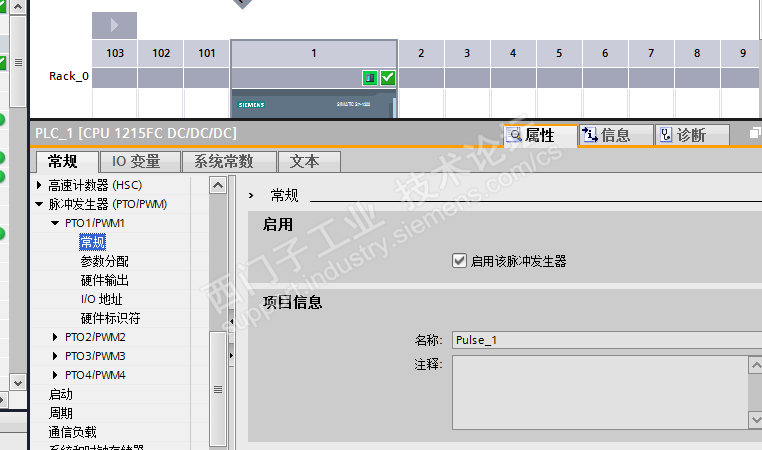This screenshot has width=762, height=450.
Task: Click the 项目信息 section heading
Action: 293,302
